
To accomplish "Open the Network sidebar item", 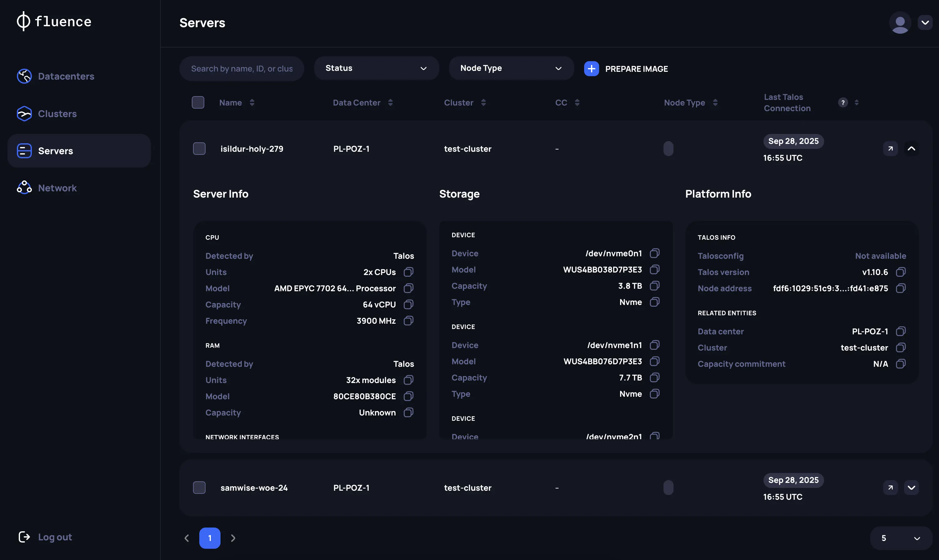I will (x=57, y=188).
